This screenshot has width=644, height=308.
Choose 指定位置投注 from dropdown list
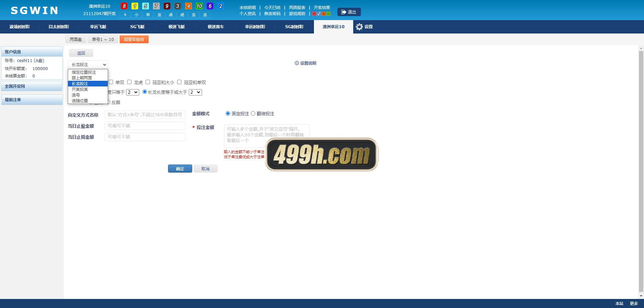pos(88,72)
